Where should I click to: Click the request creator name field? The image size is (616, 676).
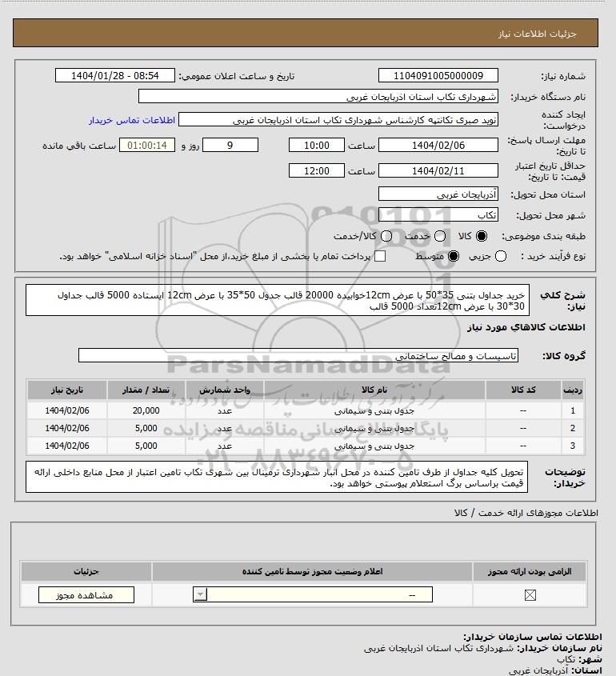tap(338, 120)
